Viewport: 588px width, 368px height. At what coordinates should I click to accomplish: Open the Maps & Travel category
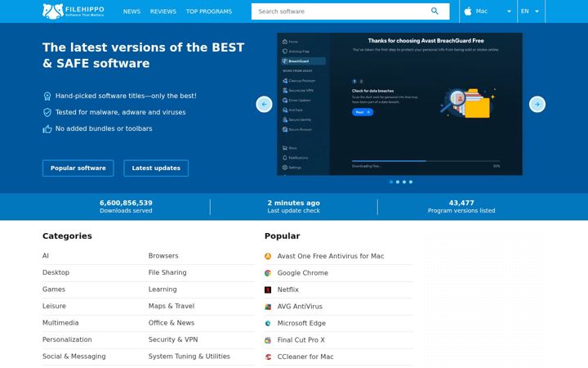(171, 306)
